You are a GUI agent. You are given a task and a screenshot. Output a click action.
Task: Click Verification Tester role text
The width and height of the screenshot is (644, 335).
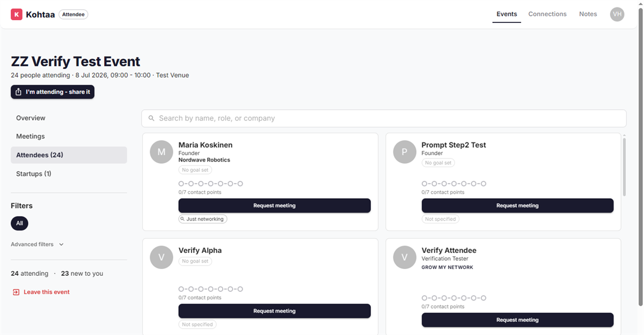point(445,259)
